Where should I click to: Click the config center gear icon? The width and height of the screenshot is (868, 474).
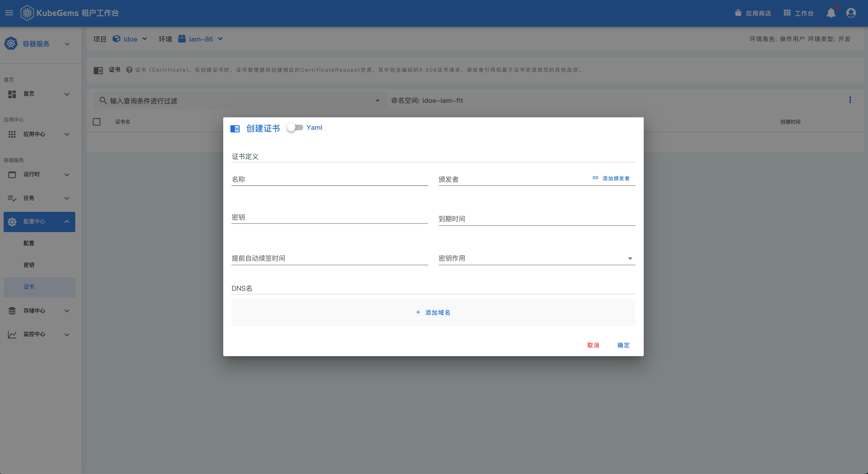(x=12, y=222)
